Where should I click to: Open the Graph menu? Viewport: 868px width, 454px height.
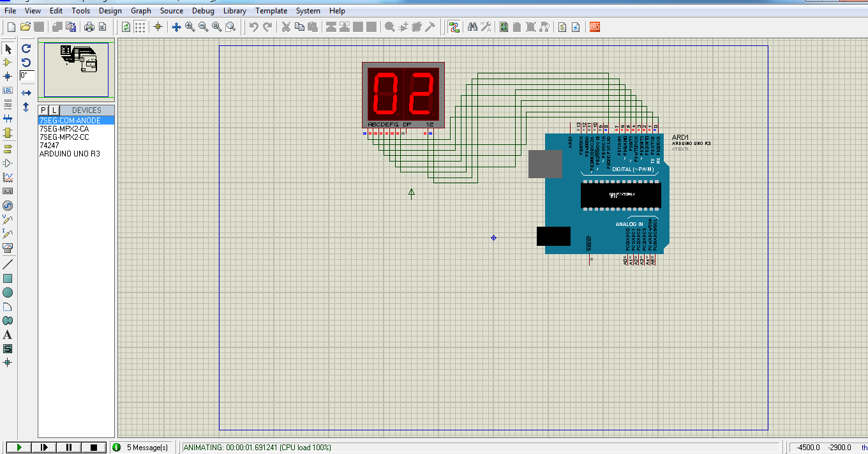[x=141, y=11]
